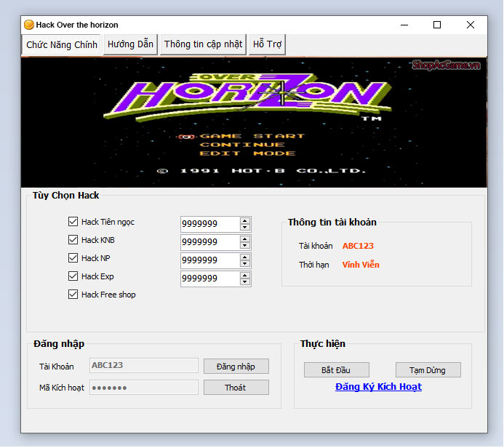504x448 pixels.
Task: Click the Vĩnh Viễn expiry text
Action: point(361,265)
